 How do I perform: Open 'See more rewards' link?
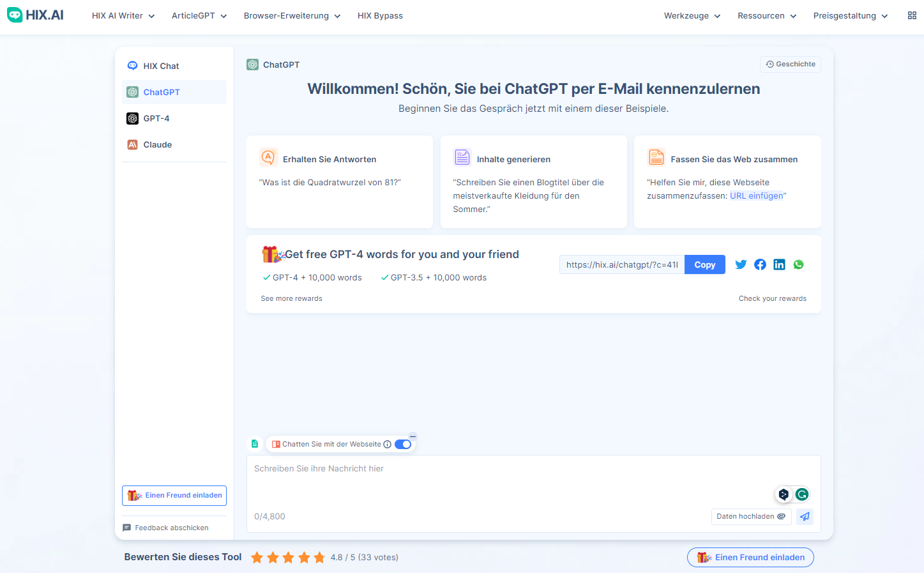click(291, 298)
